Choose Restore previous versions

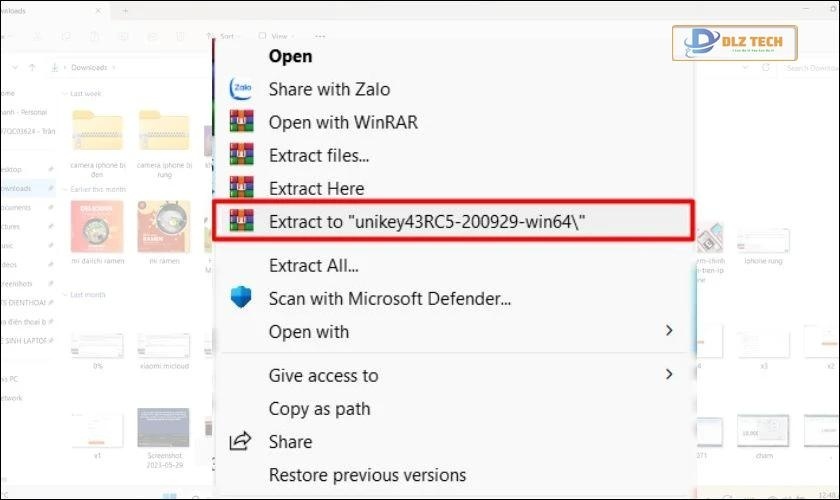click(x=367, y=475)
